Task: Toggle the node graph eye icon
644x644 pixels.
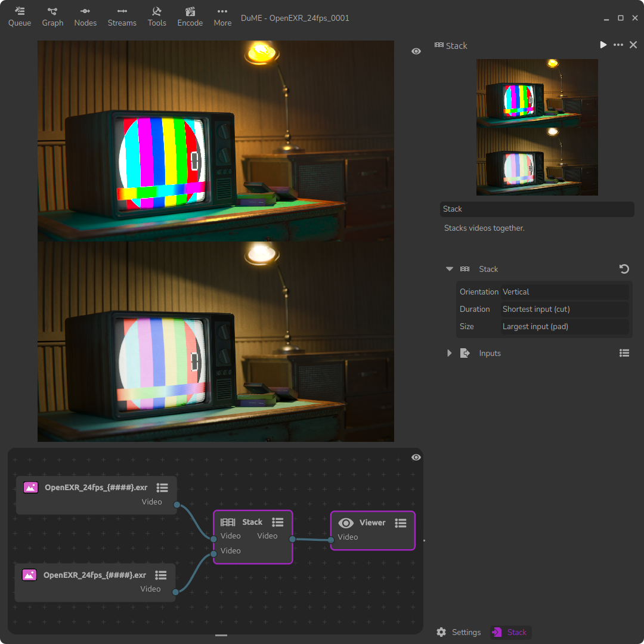Action: (416, 457)
